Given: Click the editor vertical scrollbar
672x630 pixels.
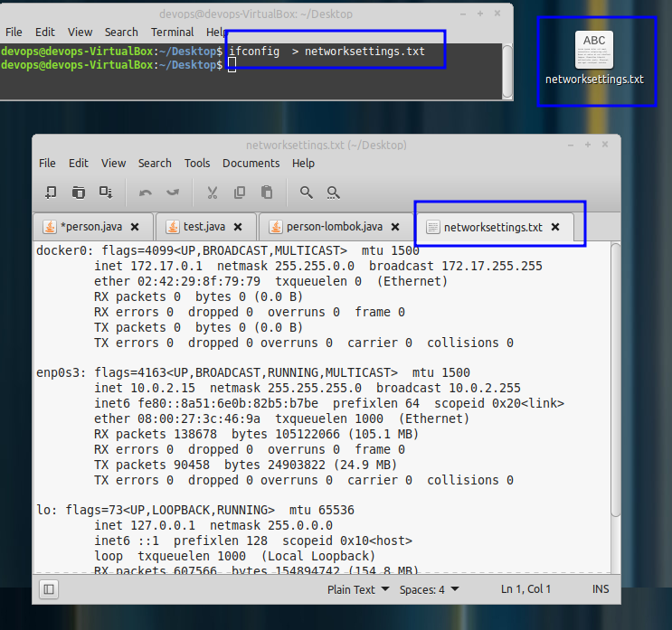Looking at the screenshot, I should (x=615, y=381).
